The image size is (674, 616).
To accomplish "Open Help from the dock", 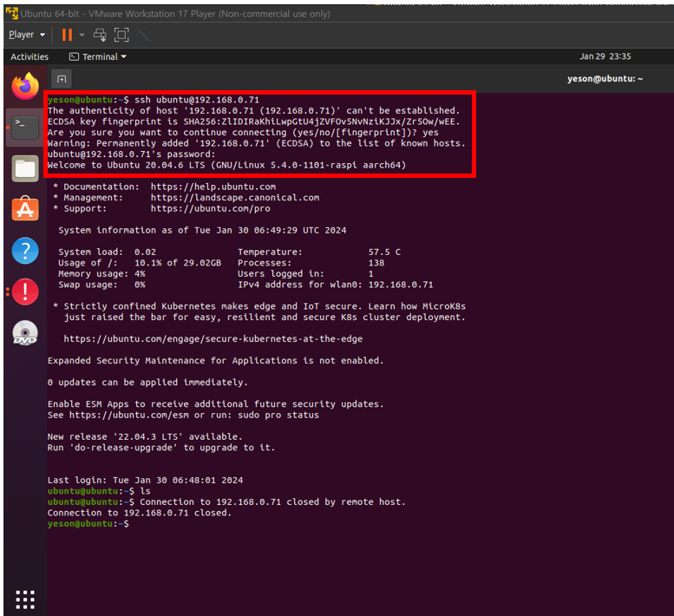I will point(25,251).
